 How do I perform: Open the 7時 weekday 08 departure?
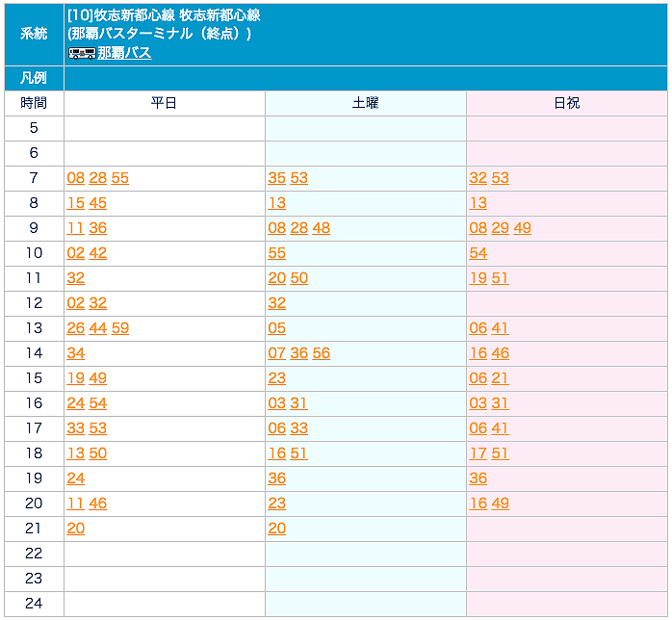click(76, 178)
